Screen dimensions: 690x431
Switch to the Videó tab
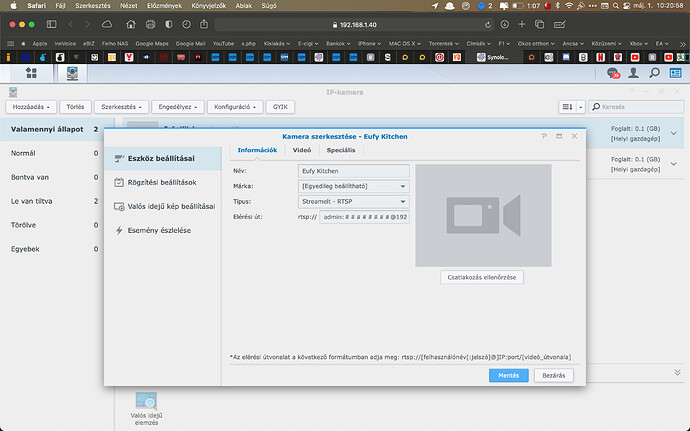(300, 150)
